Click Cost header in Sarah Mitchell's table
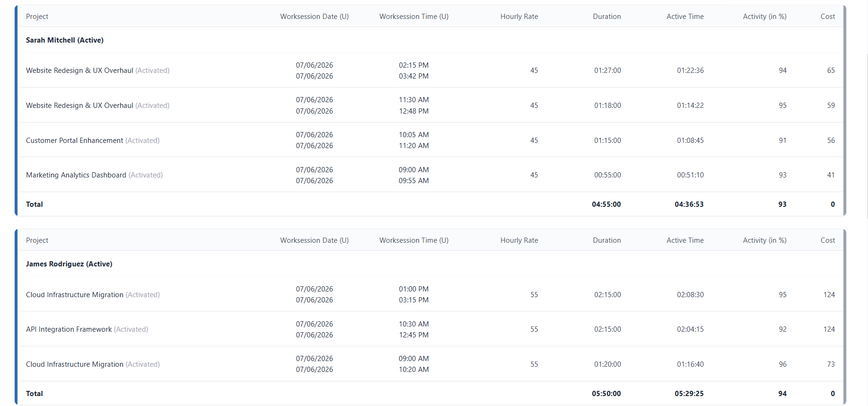 pyautogui.click(x=828, y=17)
